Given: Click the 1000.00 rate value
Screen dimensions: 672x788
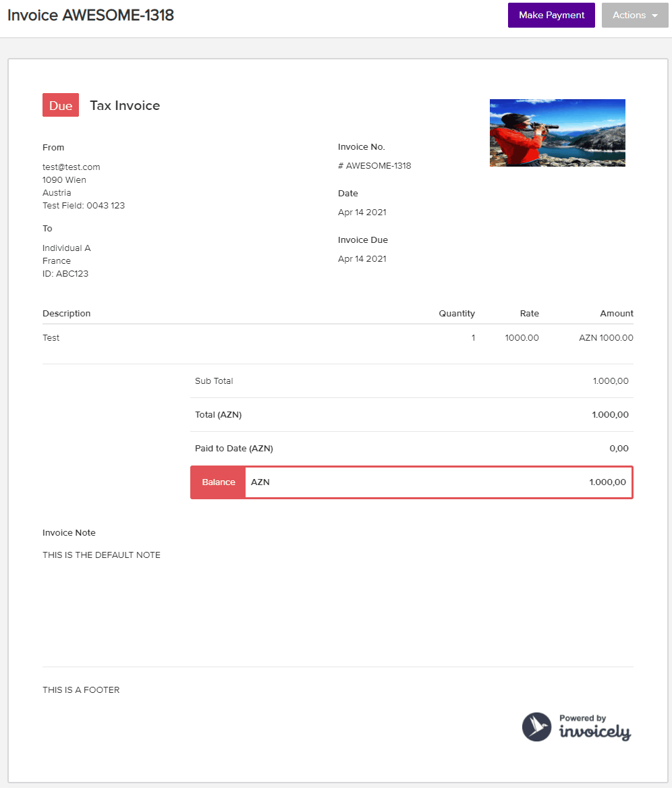Looking at the screenshot, I should click(x=522, y=338).
